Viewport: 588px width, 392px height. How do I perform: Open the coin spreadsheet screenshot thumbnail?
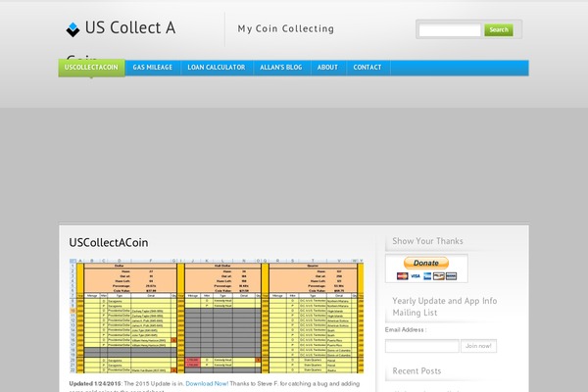[217, 316]
